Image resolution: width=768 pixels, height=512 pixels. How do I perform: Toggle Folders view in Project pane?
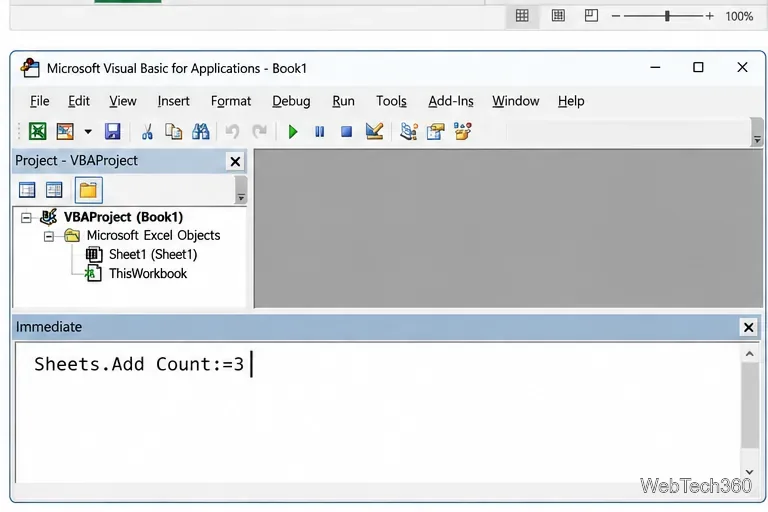pos(88,190)
